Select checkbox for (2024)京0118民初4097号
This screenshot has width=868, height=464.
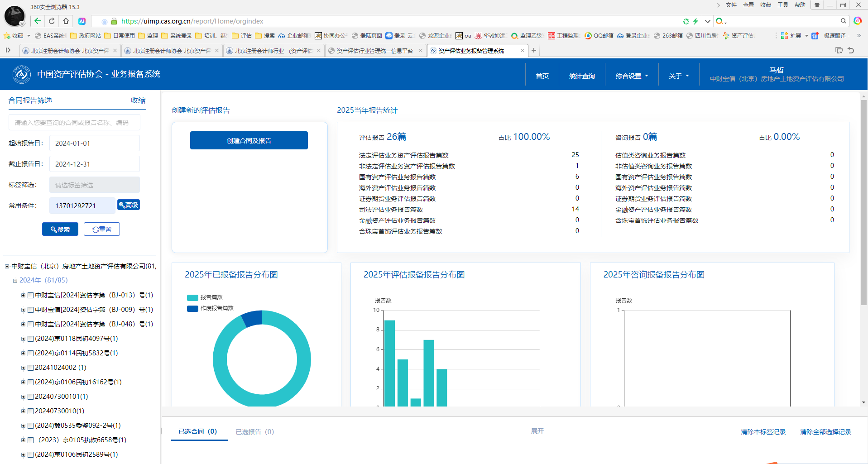[x=30, y=339]
